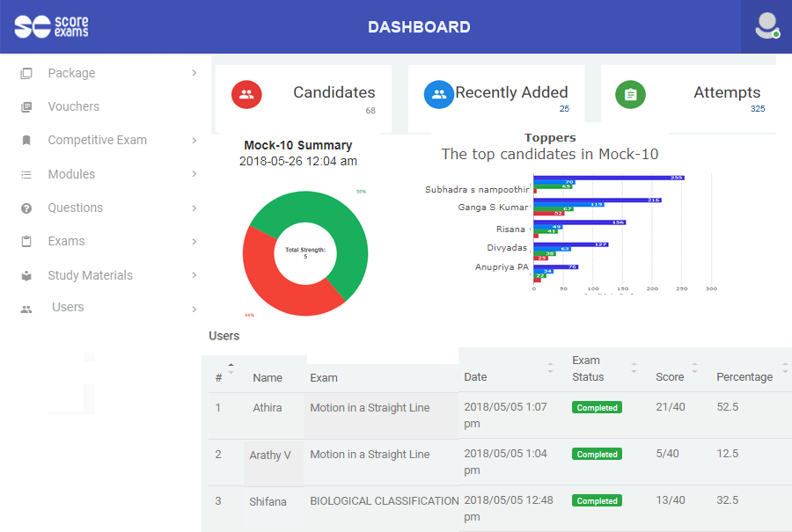
Task: Select the Questions help icon
Action: (26, 208)
